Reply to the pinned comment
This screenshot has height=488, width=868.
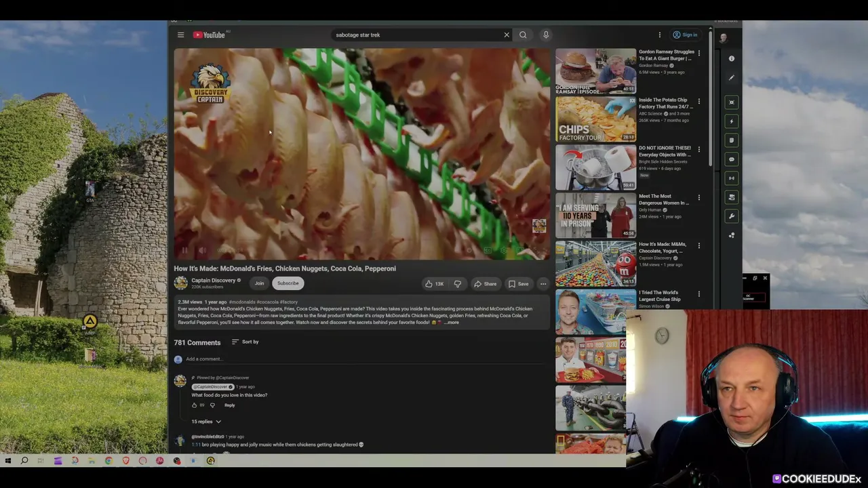(x=229, y=405)
